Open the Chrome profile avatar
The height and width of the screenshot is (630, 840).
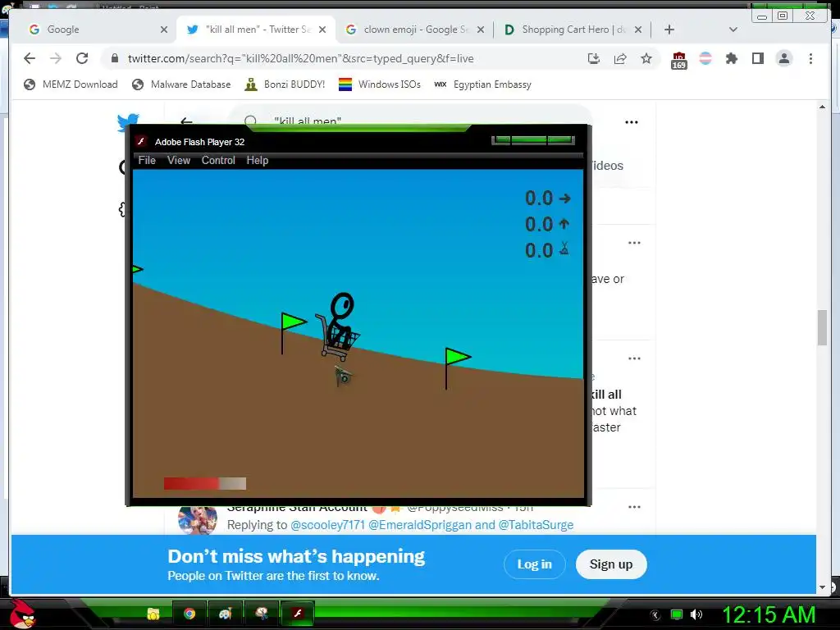click(783, 58)
